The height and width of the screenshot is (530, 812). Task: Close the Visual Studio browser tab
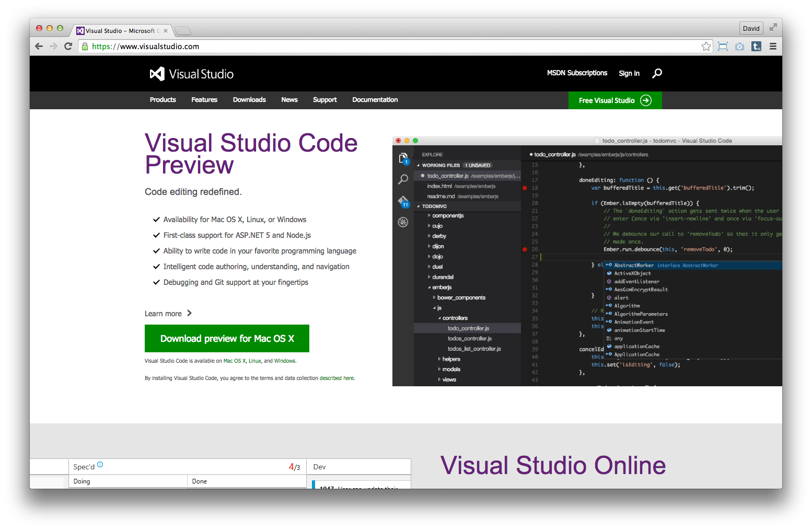[x=166, y=31]
